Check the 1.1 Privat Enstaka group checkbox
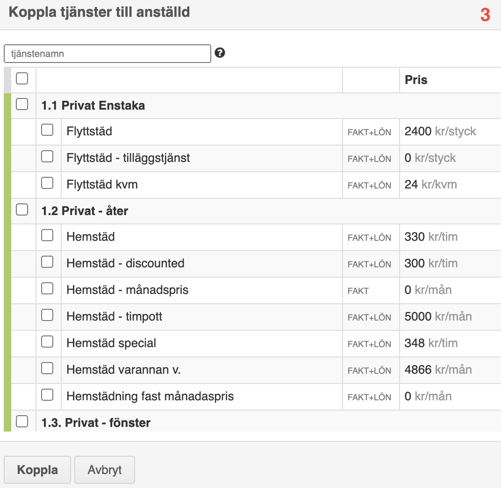This screenshot has width=501, height=488. [22, 104]
